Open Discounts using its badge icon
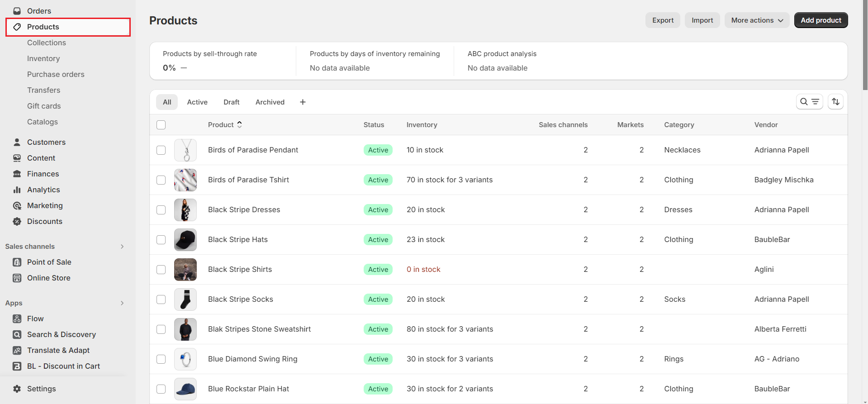Screen dimensions: 868x404 (x=17, y=221)
